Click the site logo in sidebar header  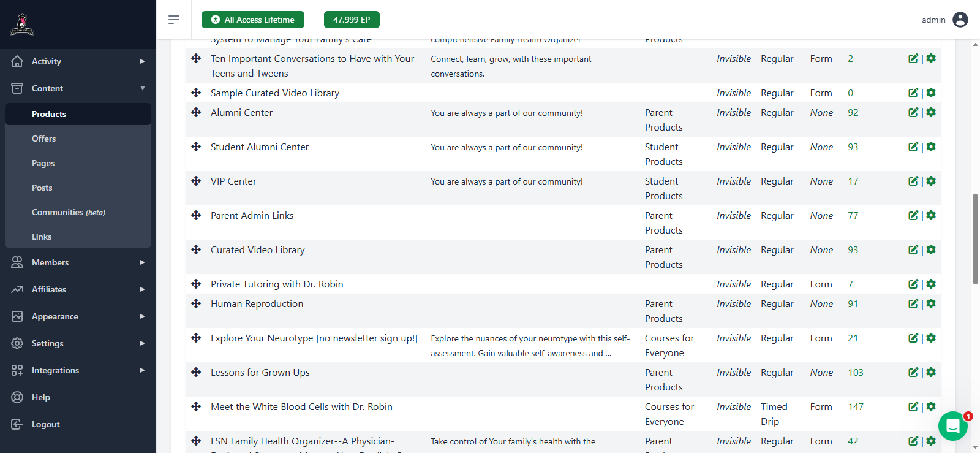click(22, 25)
